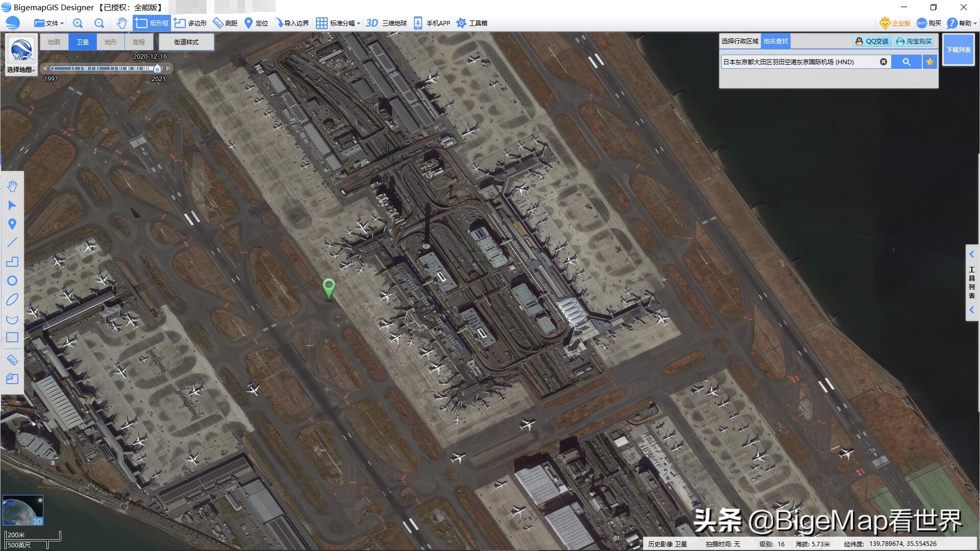Open the 文件 file menu dropdown
980x551 pixels.
(x=49, y=23)
